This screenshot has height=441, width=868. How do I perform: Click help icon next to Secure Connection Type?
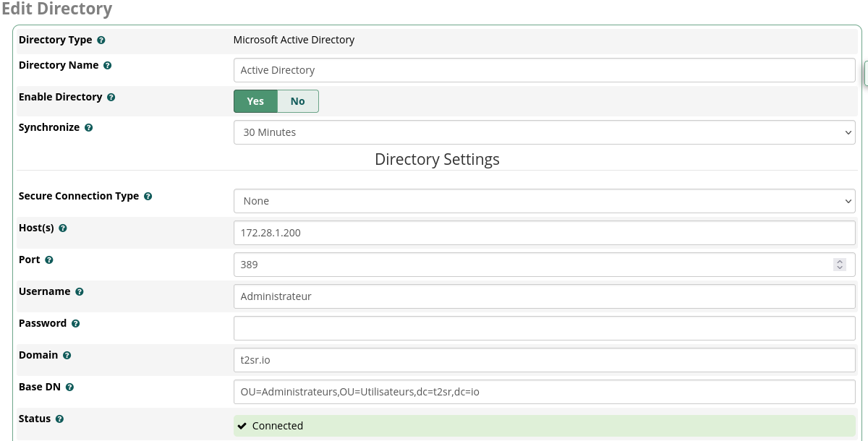pos(148,197)
